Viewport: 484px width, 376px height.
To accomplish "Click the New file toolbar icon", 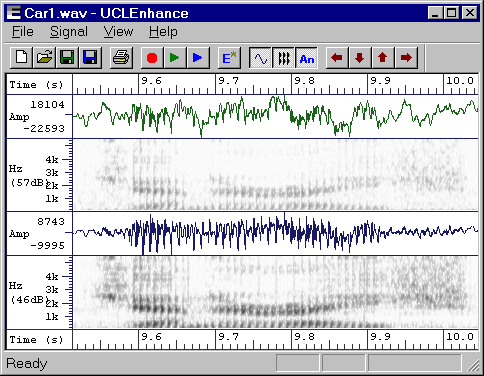I will click(x=22, y=58).
